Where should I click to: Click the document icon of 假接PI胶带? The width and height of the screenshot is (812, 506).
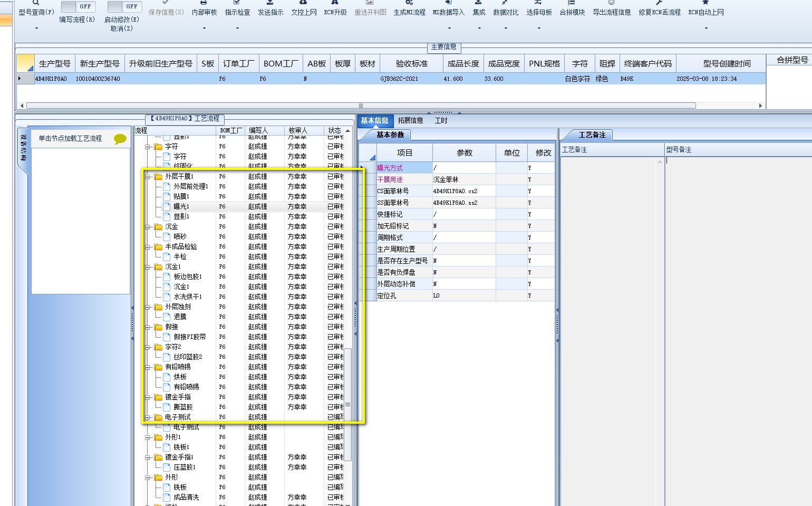167,337
